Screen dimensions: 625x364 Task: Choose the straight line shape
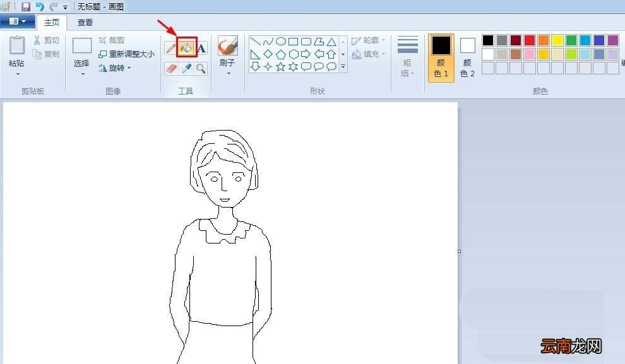tap(256, 42)
